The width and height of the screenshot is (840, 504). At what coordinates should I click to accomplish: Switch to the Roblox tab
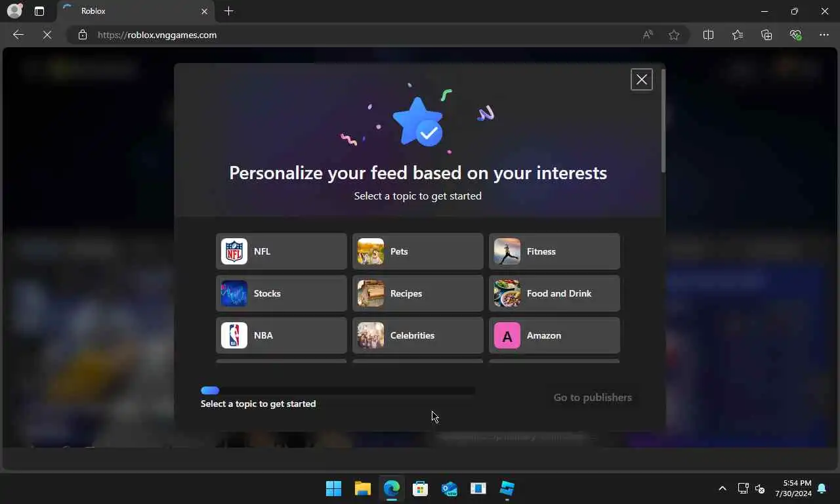[135, 11]
